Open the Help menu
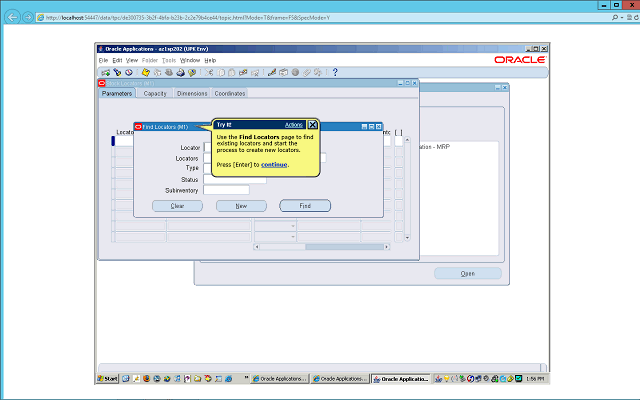 [210, 60]
